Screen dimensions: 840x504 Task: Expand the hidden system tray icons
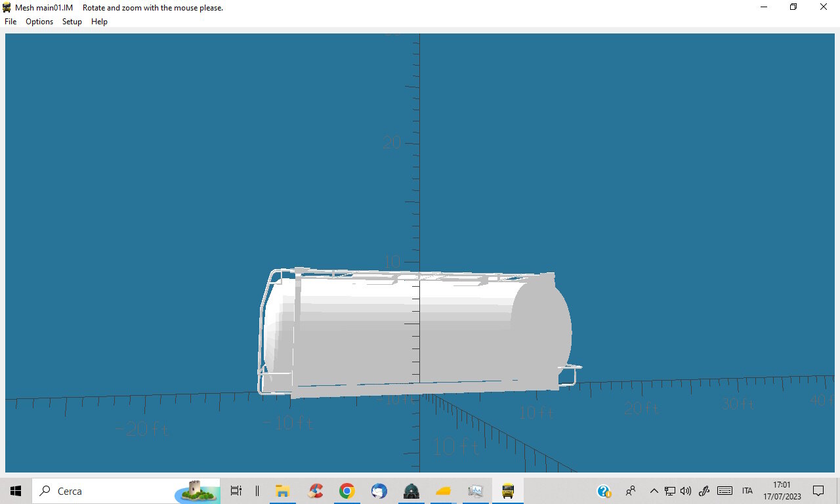(x=654, y=491)
